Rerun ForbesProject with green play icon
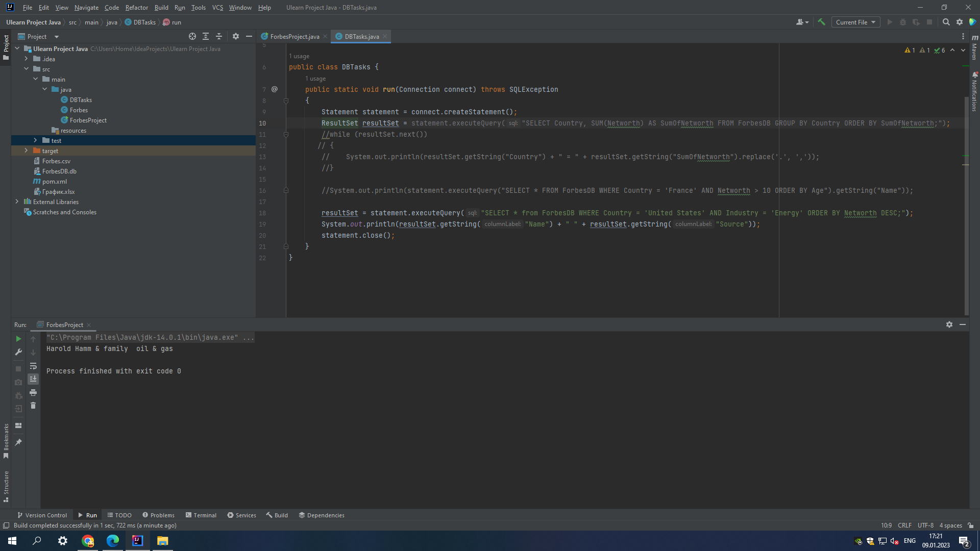The width and height of the screenshot is (980, 551). [x=18, y=339]
